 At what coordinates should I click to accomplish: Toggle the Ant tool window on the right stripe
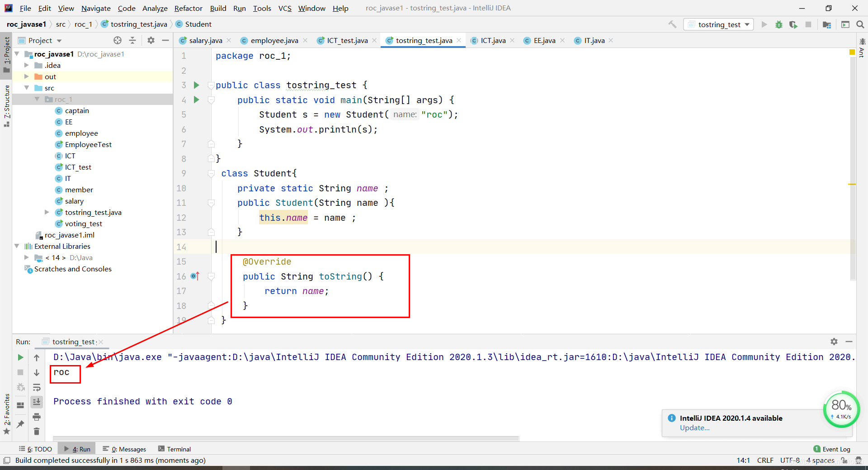pos(862,48)
